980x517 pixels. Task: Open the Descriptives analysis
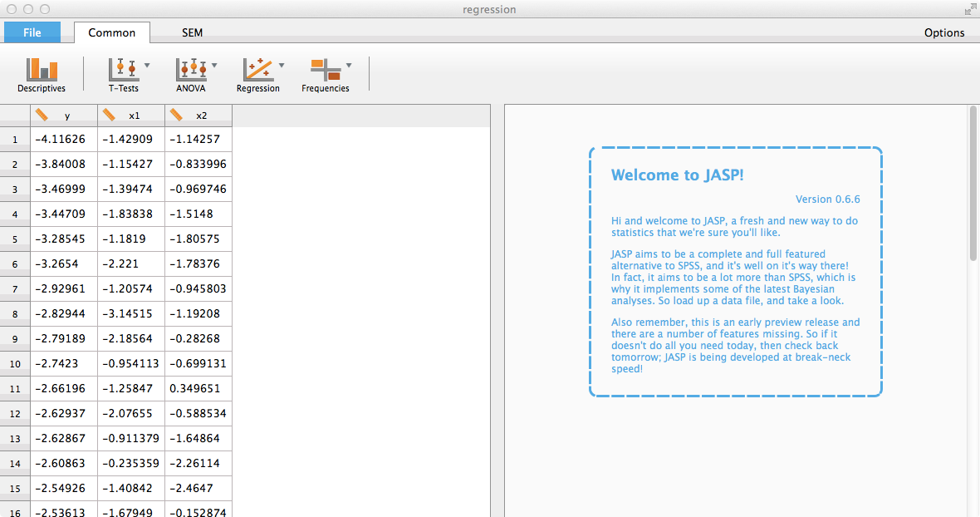pos(42,75)
